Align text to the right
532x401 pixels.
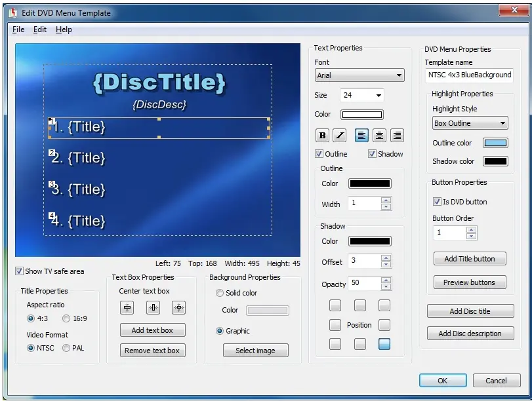click(x=396, y=136)
